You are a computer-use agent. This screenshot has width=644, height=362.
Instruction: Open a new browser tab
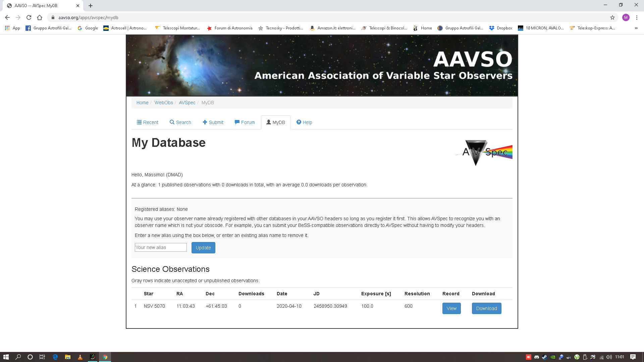point(91,6)
